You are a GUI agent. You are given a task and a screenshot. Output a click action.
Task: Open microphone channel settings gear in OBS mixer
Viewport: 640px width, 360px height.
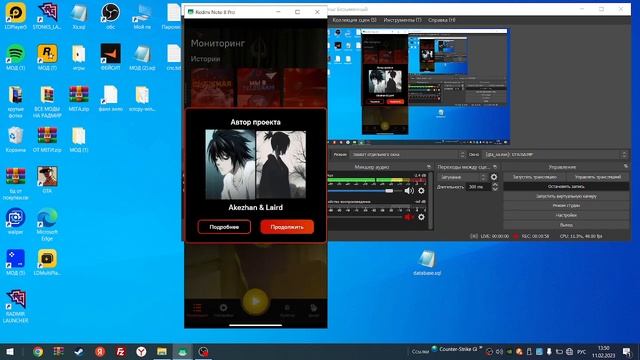coord(421,191)
